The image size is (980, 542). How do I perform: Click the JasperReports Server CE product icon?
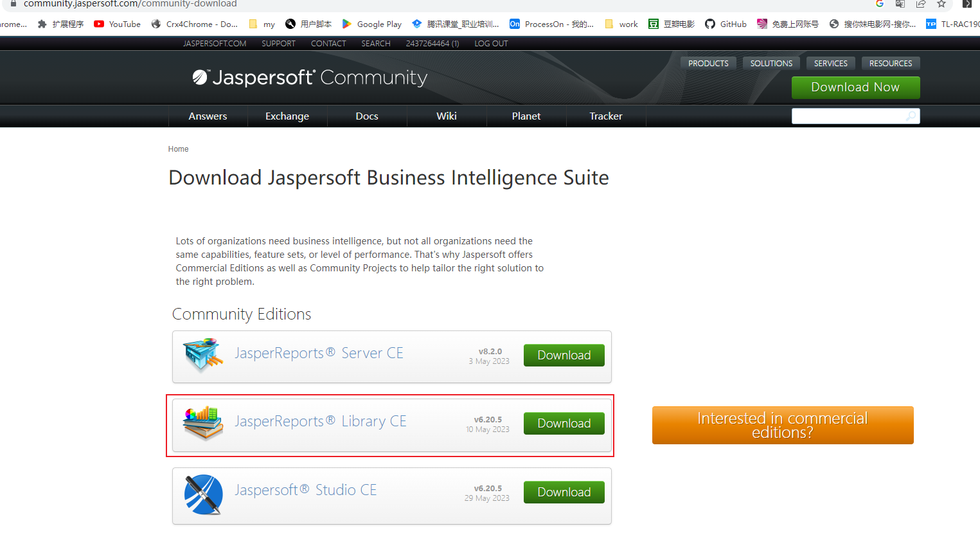pos(203,355)
